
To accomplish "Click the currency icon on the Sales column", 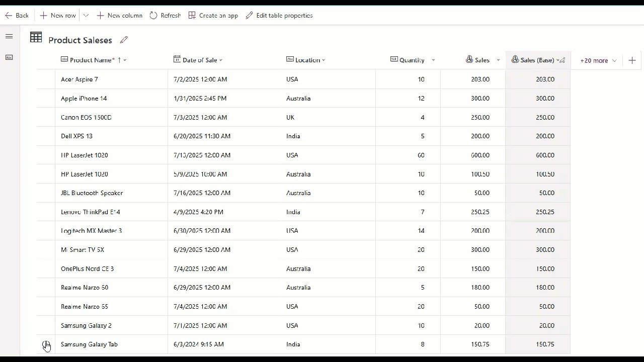I will click(x=468, y=59).
